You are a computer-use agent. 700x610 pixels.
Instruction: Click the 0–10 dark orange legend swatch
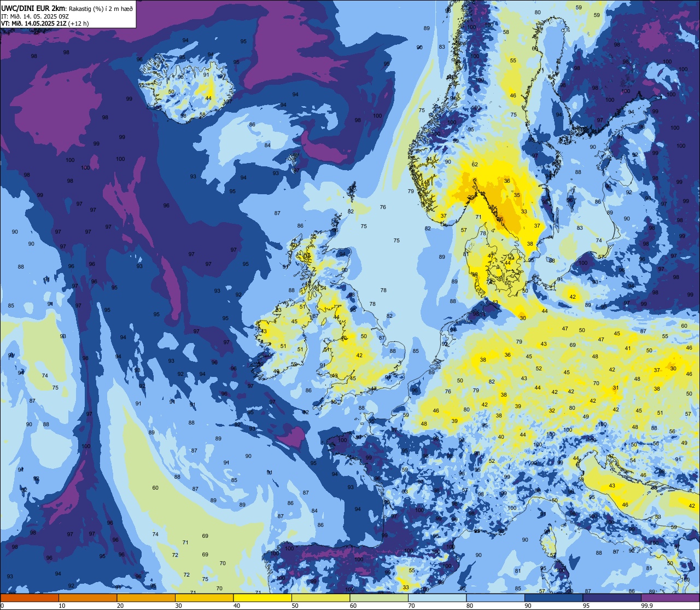coord(30,597)
